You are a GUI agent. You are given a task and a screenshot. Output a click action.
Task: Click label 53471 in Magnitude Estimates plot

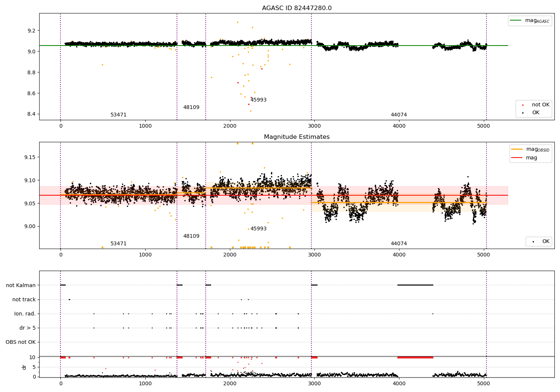click(x=118, y=244)
